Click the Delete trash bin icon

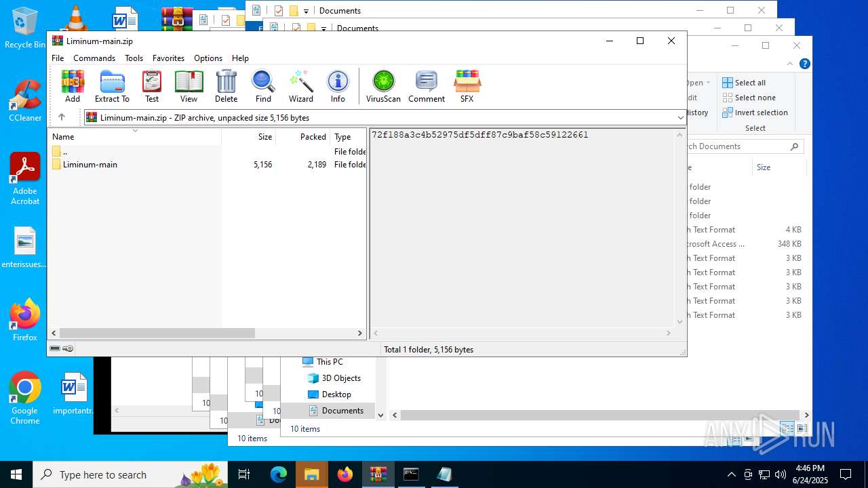click(226, 86)
